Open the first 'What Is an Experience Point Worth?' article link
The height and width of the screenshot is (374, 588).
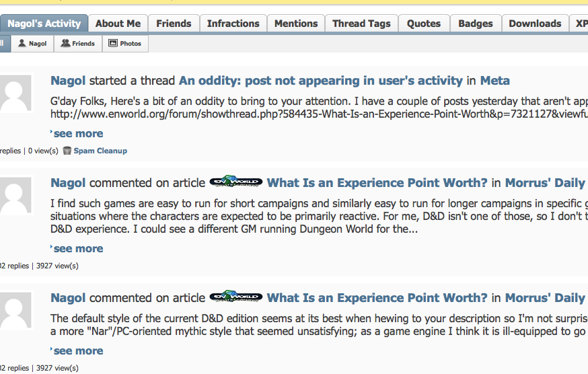(x=377, y=183)
